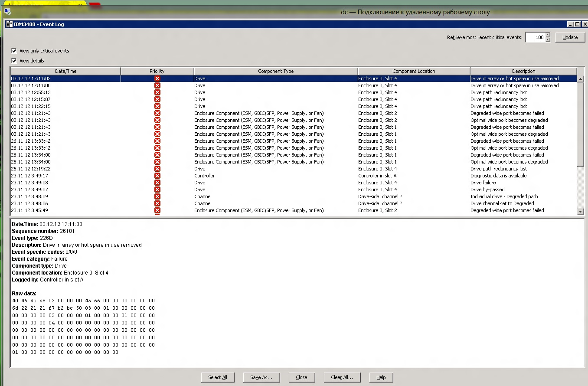Click the recent critical events number field
The height and width of the screenshot is (386, 588).
[x=535, y=37]
